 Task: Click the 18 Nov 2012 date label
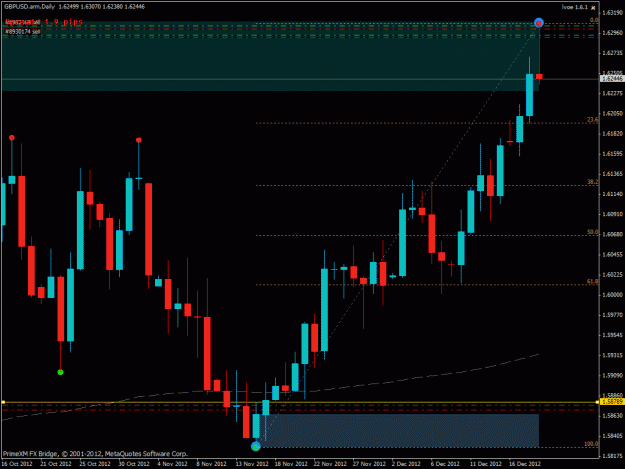291,464
